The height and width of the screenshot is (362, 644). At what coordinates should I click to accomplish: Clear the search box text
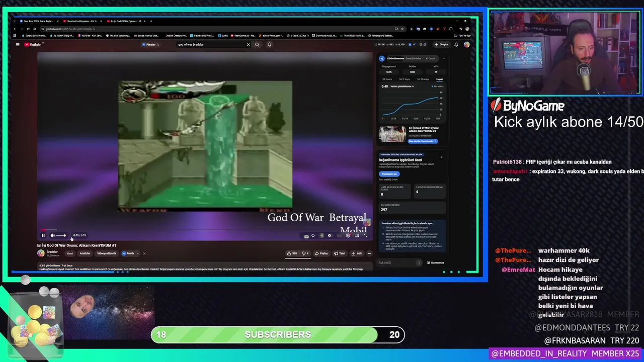248,45
